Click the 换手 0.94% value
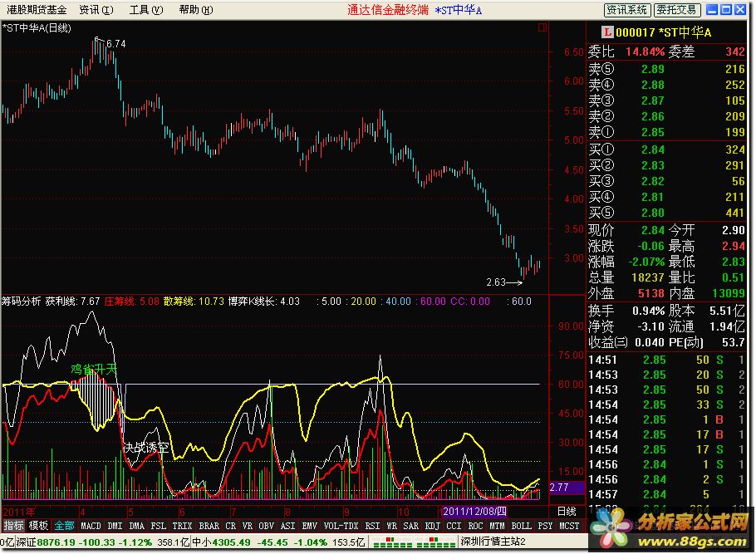Image resolution: width=756 pixels, height=554 pixels. pos(649,311)
